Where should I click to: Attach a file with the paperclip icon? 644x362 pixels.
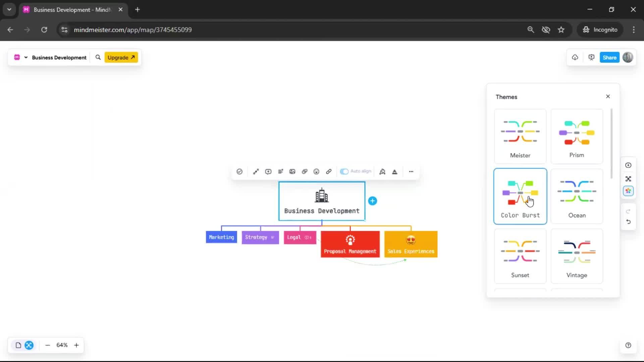click(305, 172)
